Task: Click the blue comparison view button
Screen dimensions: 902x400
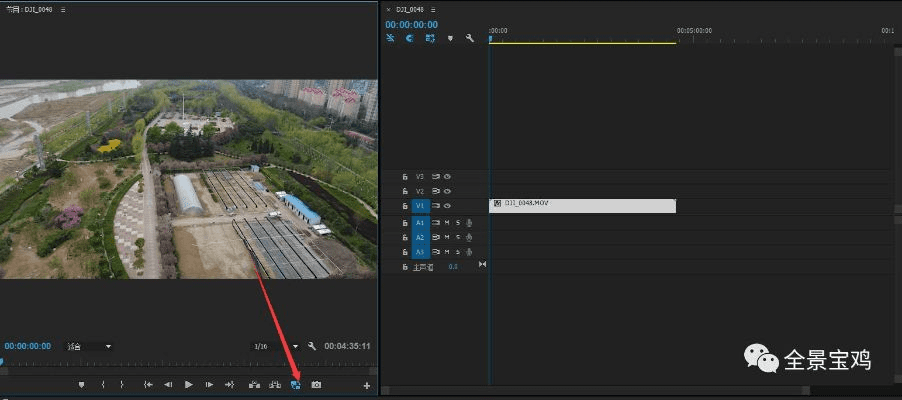Action: (x=295, y=385)
